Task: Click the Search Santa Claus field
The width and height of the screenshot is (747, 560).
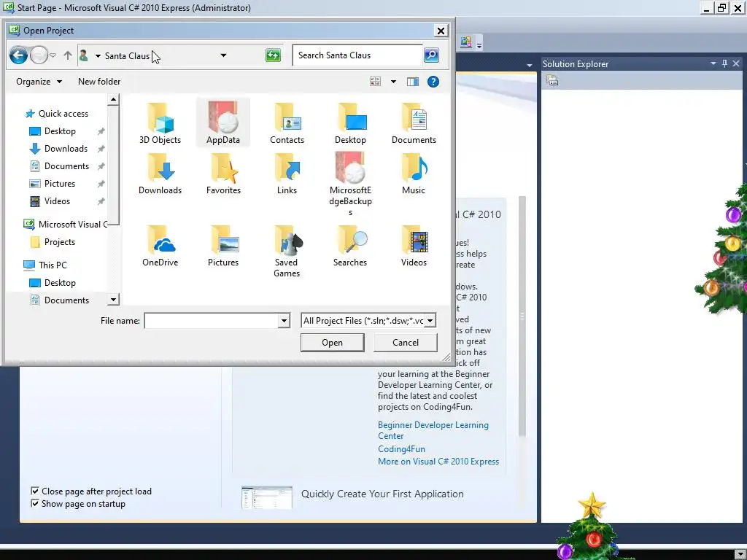Action: coord(357,55)
